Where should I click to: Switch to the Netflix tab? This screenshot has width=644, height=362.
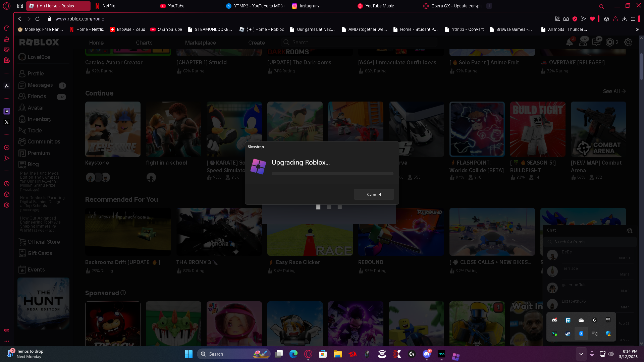tap(123, 6)
